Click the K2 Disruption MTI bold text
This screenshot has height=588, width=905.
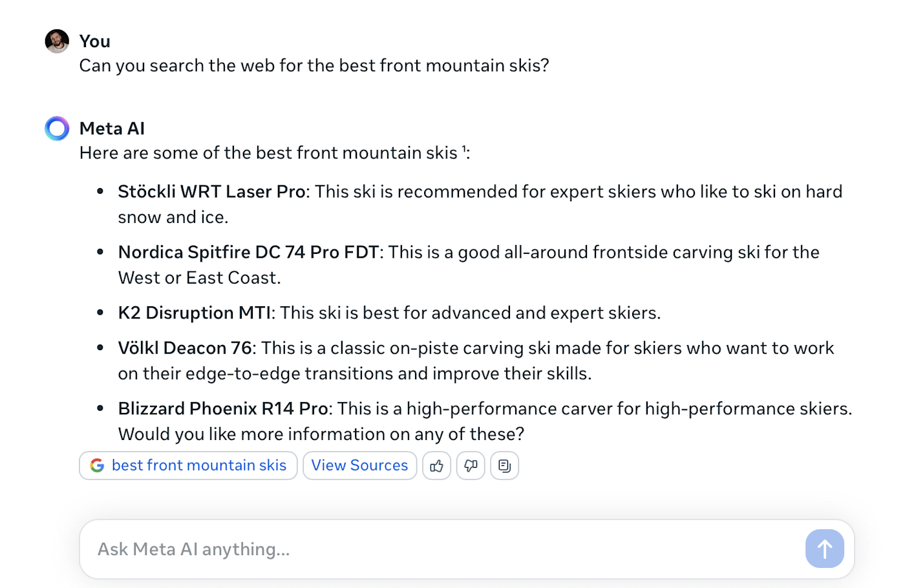pyautogui.click(x=195, y=313)
